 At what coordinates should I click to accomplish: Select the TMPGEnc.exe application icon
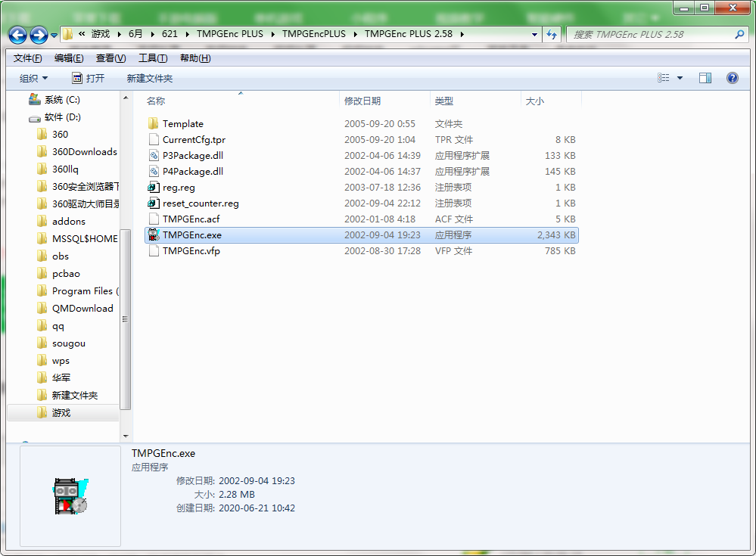coord(154,235)
